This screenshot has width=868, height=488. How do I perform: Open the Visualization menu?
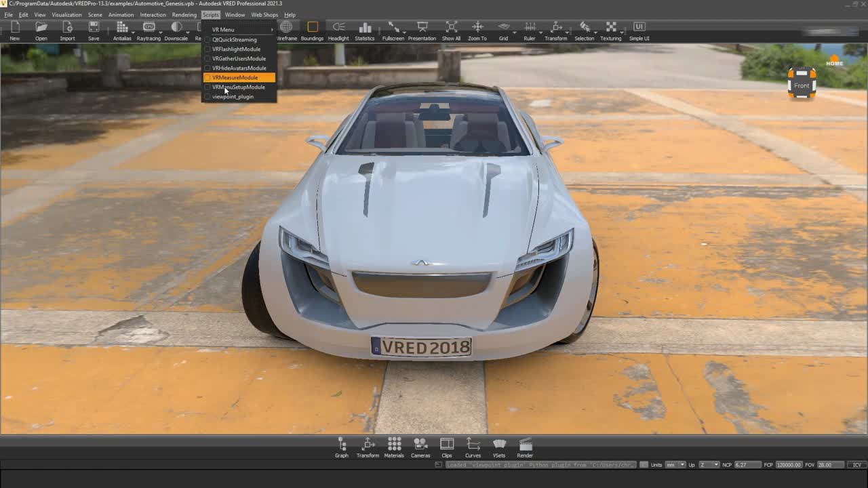pos(66,15)
